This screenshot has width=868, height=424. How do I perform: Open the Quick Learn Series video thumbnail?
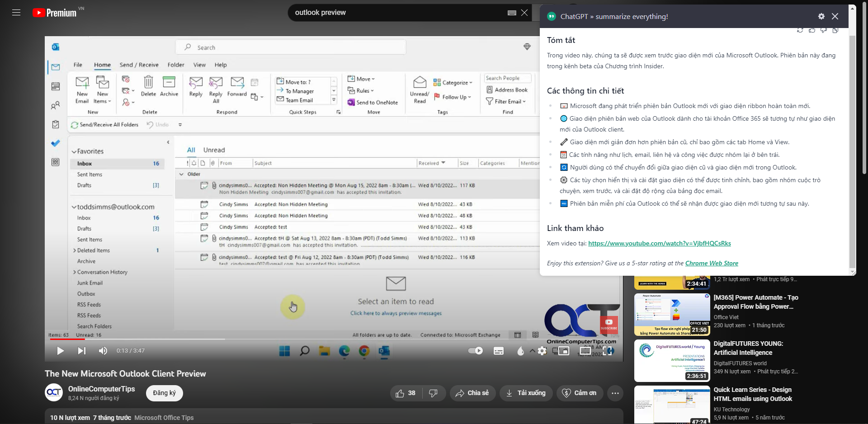coord(672,405)
